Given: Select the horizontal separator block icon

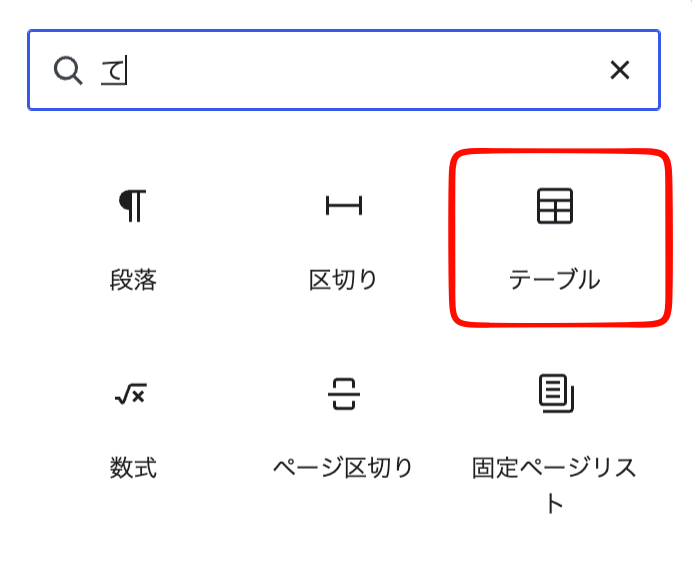Looking at the screenshot, I should pyautogui.click(x=344, y=206).
